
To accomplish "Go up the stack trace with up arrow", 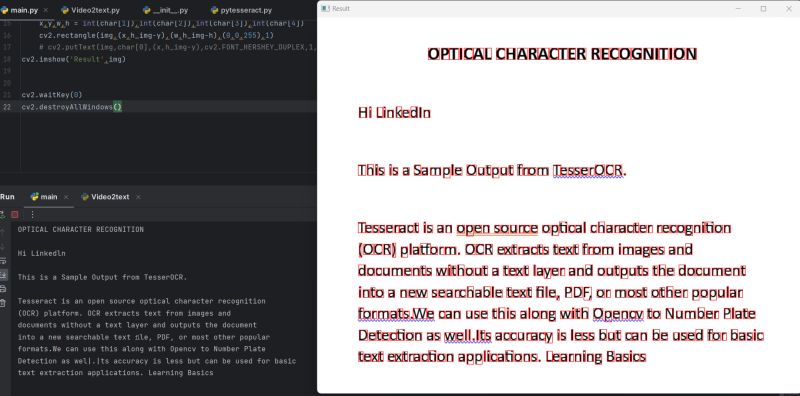I will tap(3, 233).
